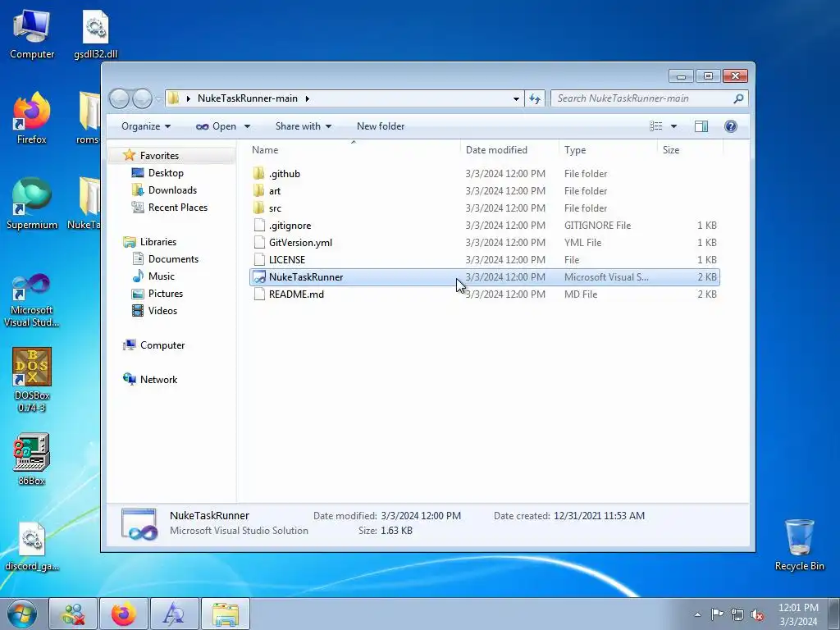Image resolution: width=840 pixels, height=630 pixels.
Task: Expand the NukeTaskRunner-main breadcrumb arrow
Action: coord(307,98)
